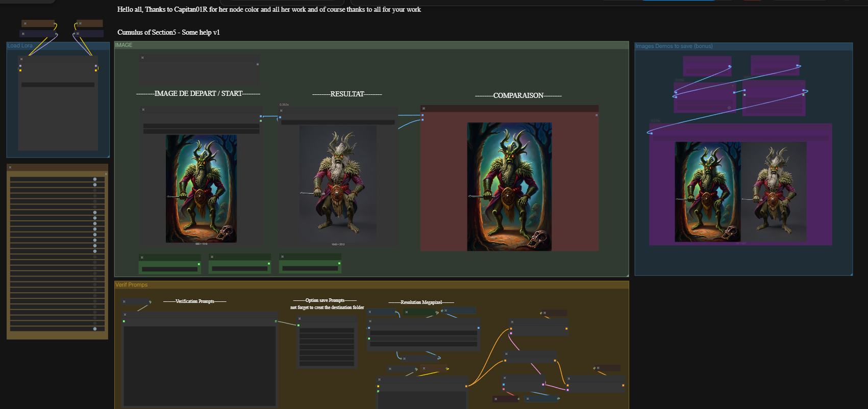This screenshot has height=409, width=868.
Task: Collapse the node inside the Load Lora group
Action: tap(21, 59)
